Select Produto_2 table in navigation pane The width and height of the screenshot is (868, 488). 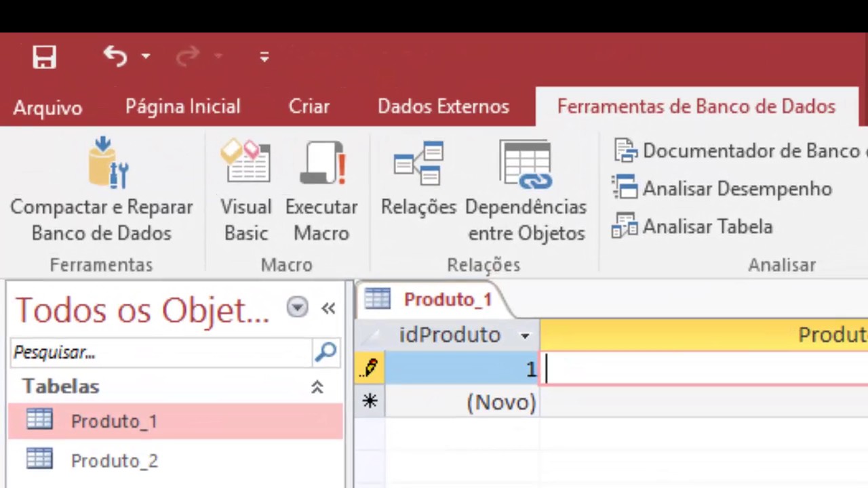pos(176,460)
